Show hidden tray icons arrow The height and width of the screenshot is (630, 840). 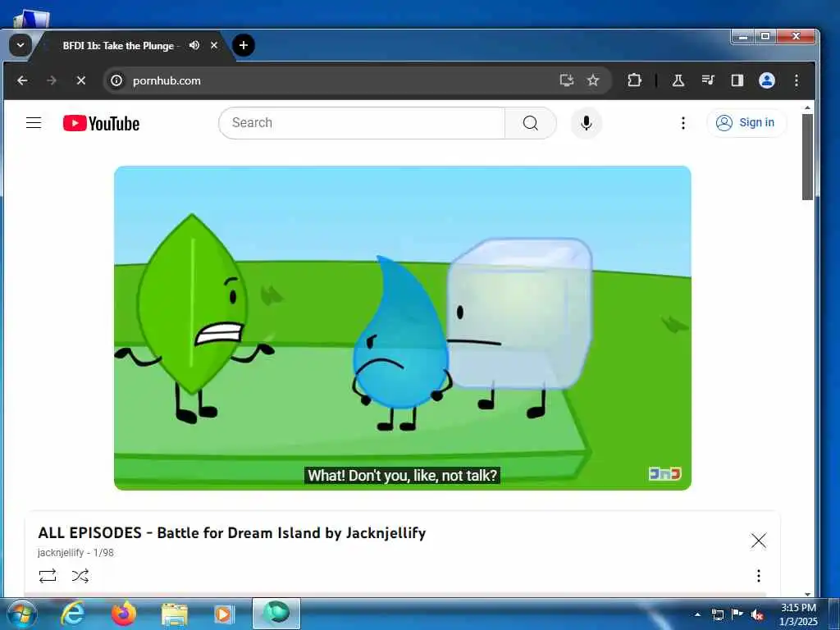697,615
